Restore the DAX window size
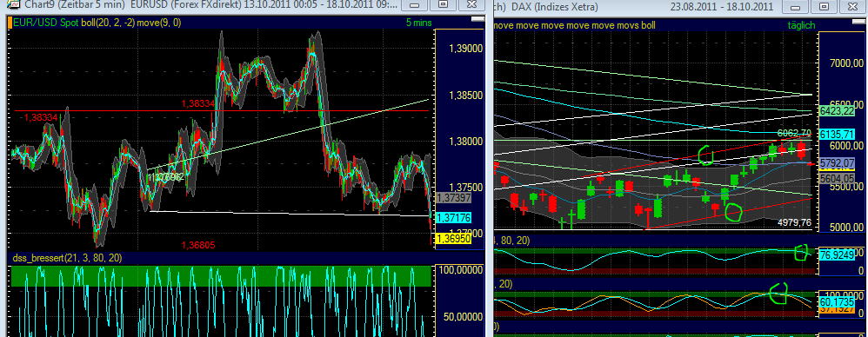The image size is (868, 337). 824,6
